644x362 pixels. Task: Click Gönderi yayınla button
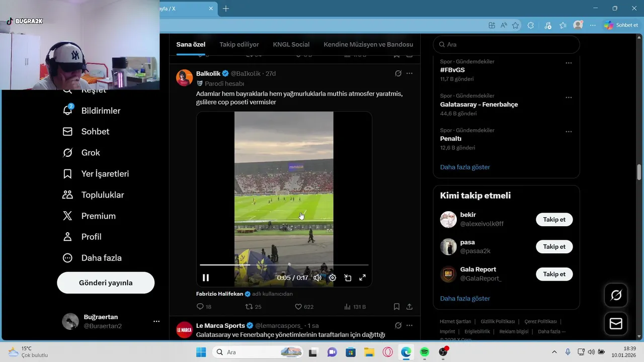click(106, 283)
